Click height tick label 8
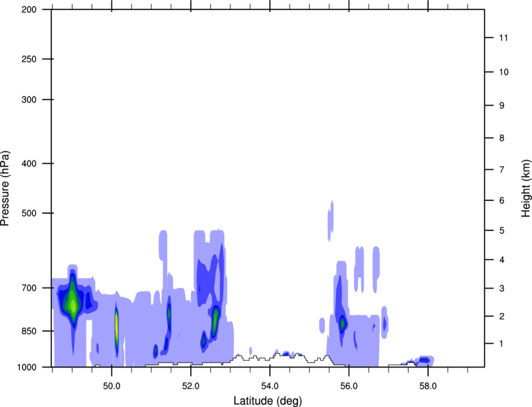The image size is (532, 407). [502, 138]
